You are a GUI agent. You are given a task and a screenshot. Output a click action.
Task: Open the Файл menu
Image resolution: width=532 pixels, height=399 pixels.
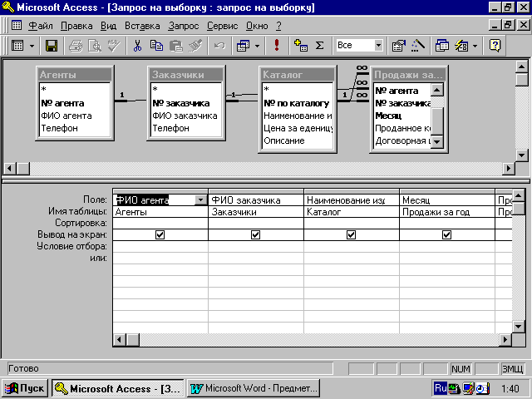(41, 26)
